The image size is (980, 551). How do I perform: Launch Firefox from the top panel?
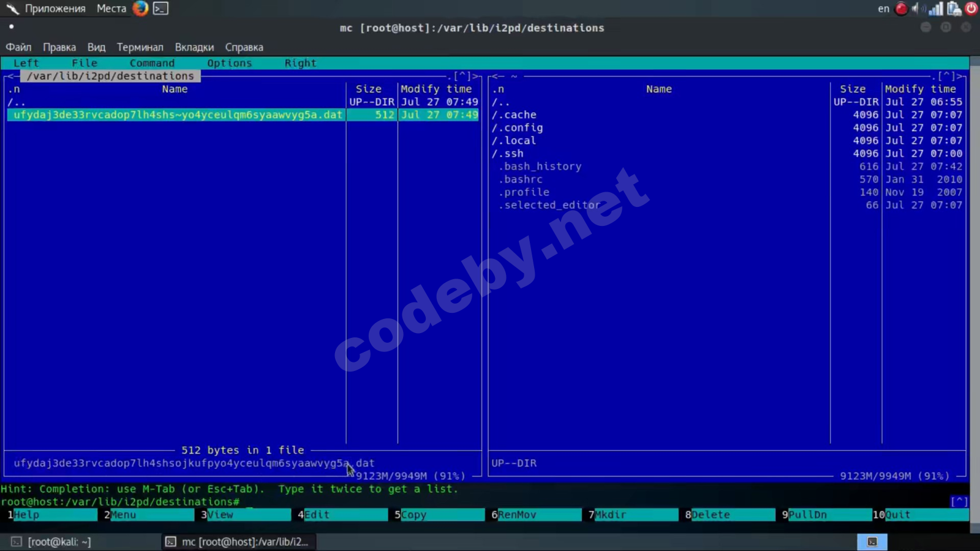tap(140, 9)
